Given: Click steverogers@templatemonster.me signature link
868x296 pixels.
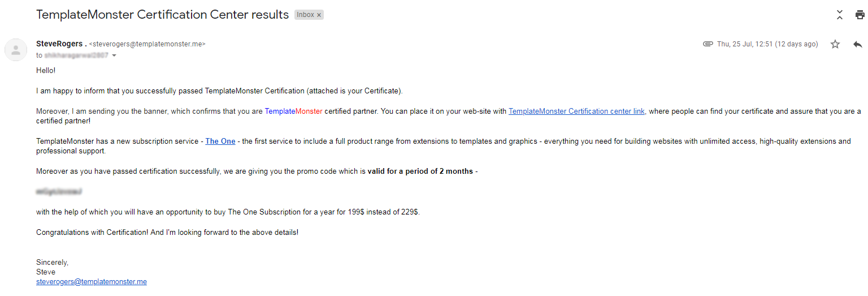Looking at the screenshot, I should (x=92, y=281).
